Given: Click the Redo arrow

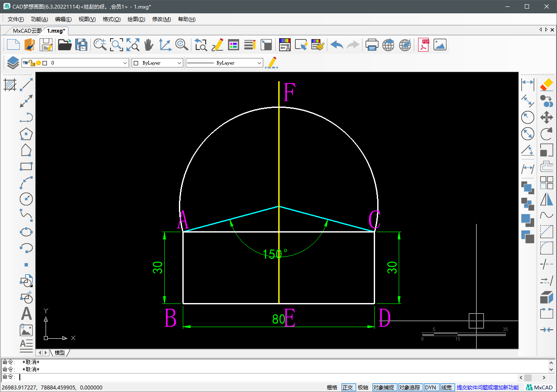Looking at the screenshot, I should 353,45.
